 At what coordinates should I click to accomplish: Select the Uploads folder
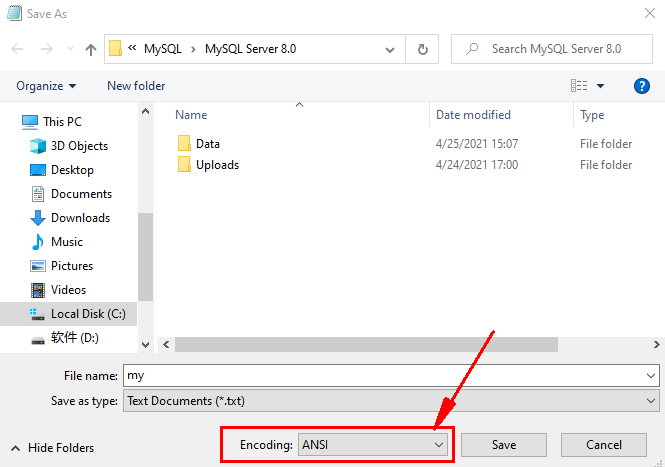(217, 165)
